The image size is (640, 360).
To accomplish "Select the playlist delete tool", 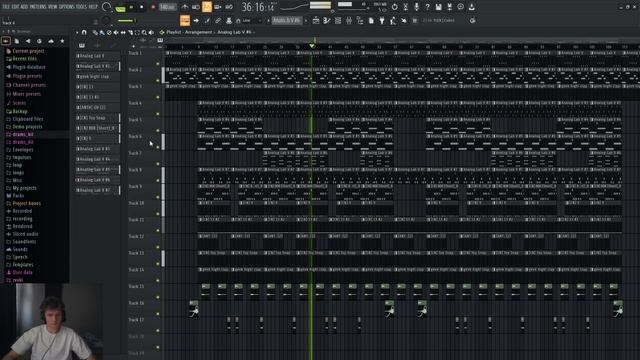I will (x=109, y=32).
